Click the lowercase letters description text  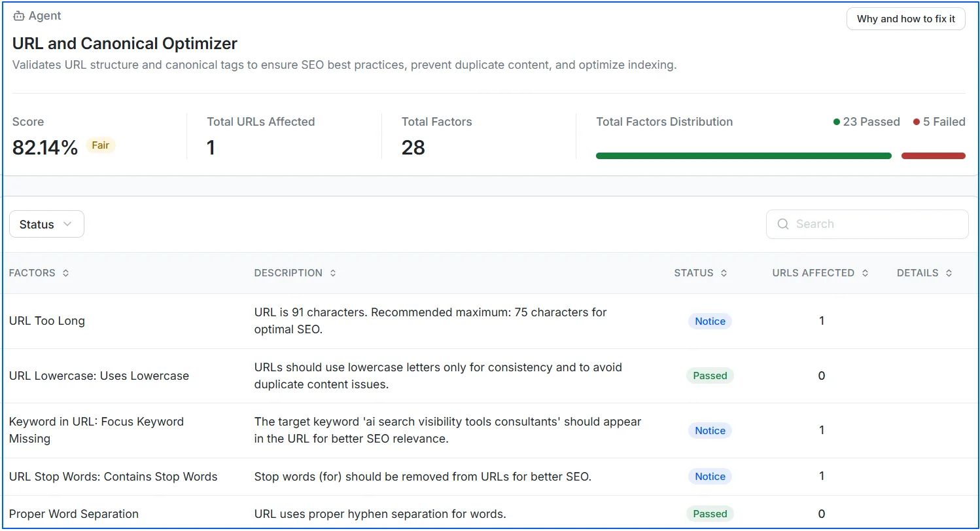(438, 376)
